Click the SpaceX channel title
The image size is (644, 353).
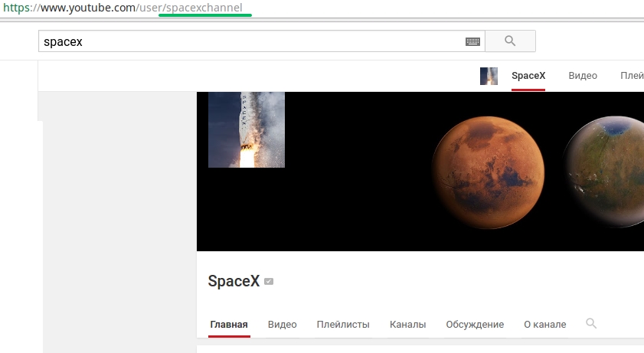(234, 281)
